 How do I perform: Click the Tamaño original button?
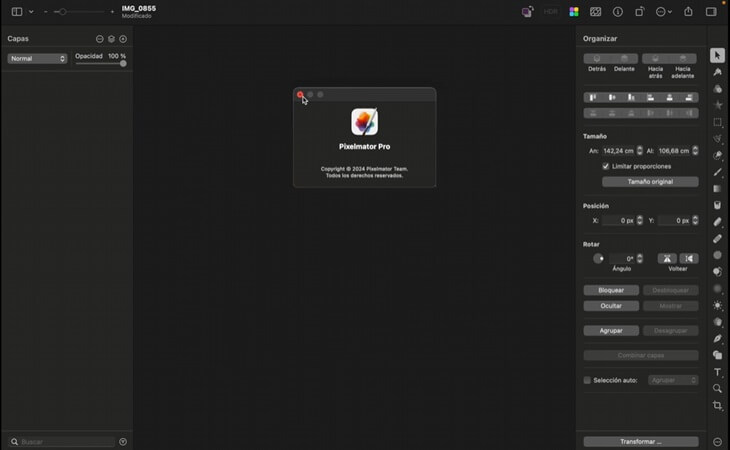650,181
